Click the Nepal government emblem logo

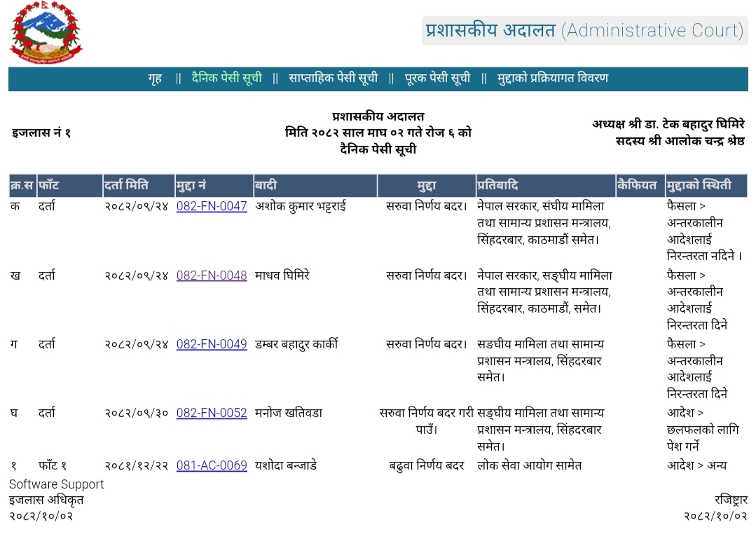(46, 33)
